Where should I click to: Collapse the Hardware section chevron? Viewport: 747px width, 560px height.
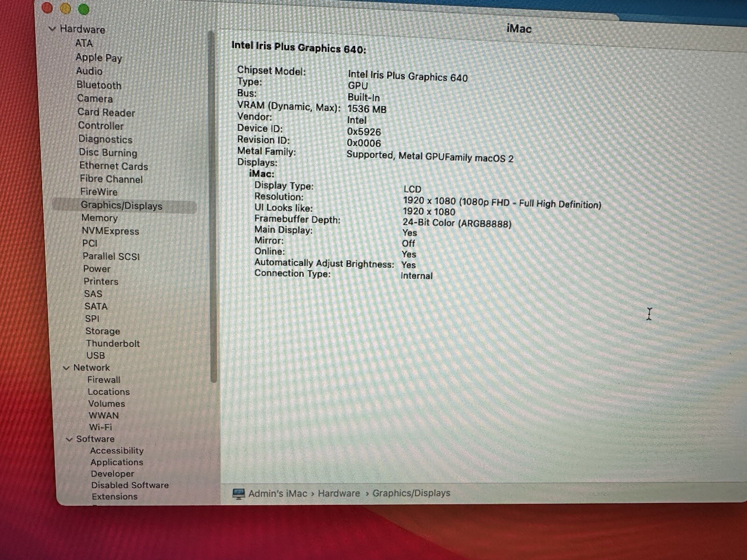coord(52,29)
